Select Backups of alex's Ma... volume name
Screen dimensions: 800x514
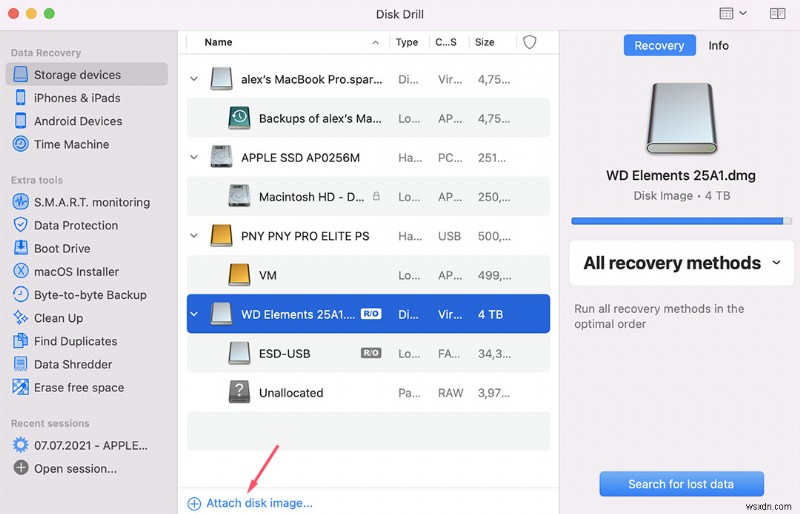[320, 118]
